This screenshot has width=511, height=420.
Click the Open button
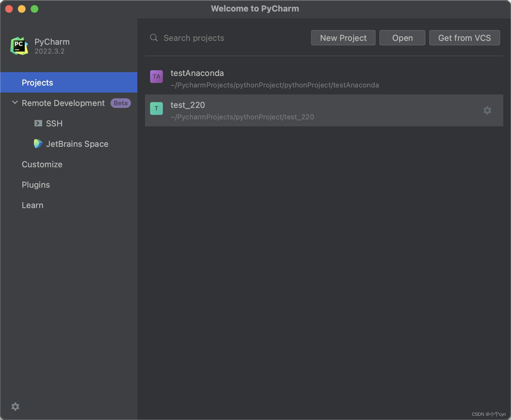coord(402,38)
